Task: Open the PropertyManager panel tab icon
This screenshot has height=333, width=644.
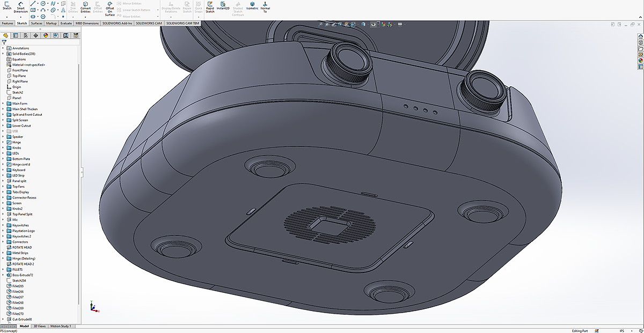Action: 16,35
